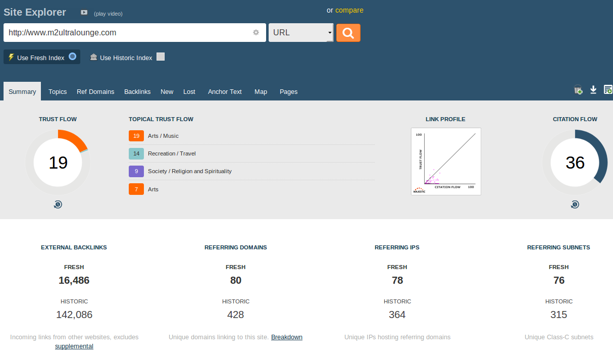Open the Anchor Text tab

pyautogui.click(x=225, y=91)
